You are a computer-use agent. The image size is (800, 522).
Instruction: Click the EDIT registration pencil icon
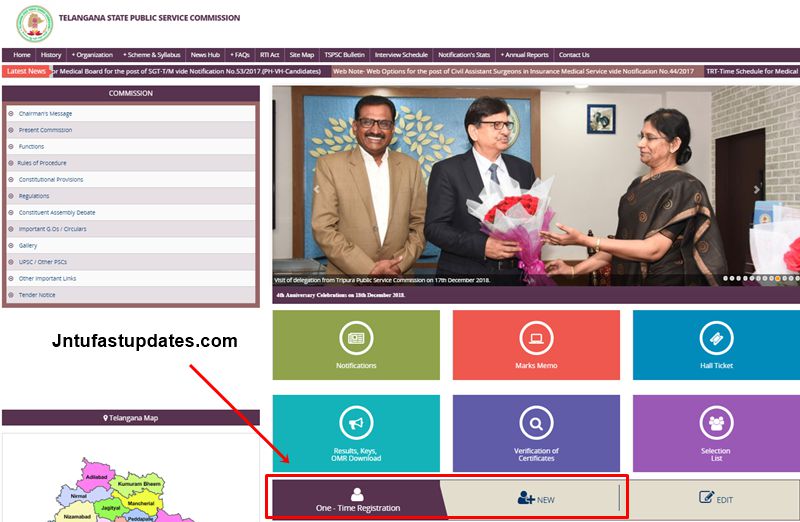point(707,497)
